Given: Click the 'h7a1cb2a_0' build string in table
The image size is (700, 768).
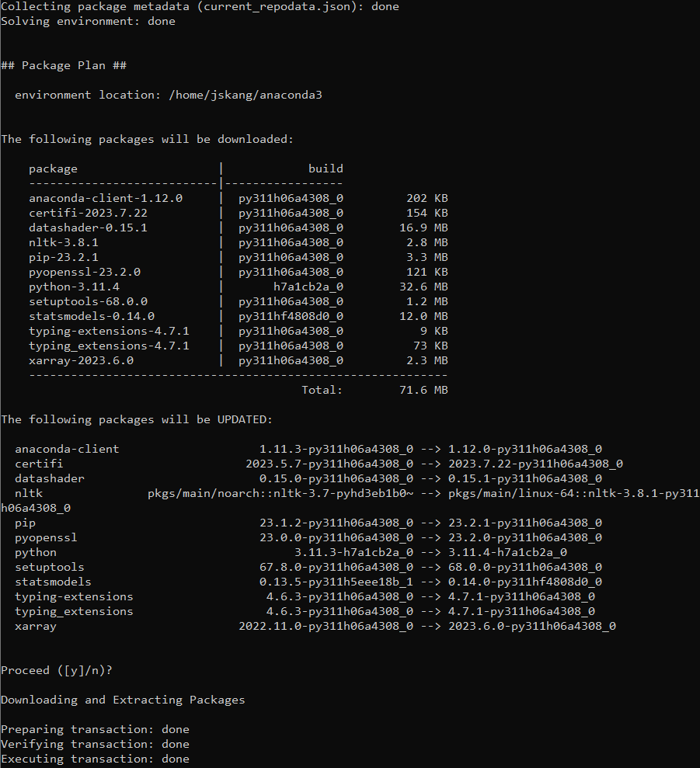Looking at the screenshot, I should [308, 287].
